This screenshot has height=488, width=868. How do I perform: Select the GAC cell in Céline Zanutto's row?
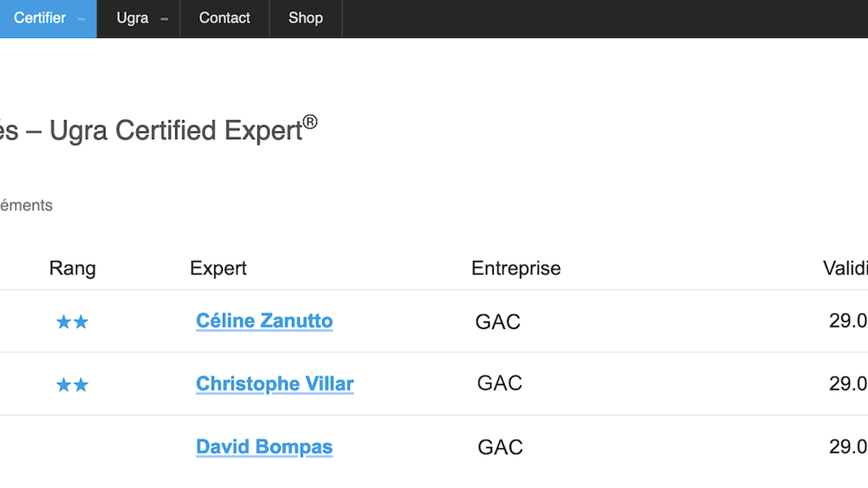[498, 322]
